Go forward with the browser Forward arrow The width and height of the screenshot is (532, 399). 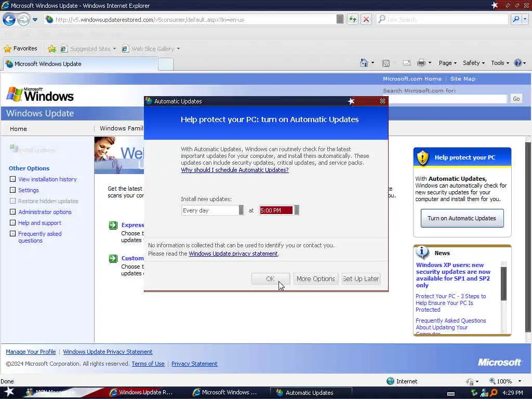[23, 19]
